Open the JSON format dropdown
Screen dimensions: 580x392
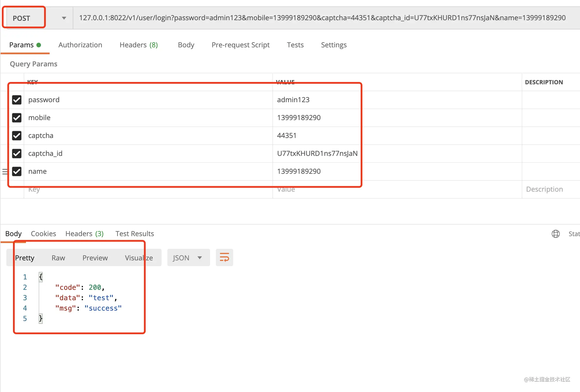[188, 257]
